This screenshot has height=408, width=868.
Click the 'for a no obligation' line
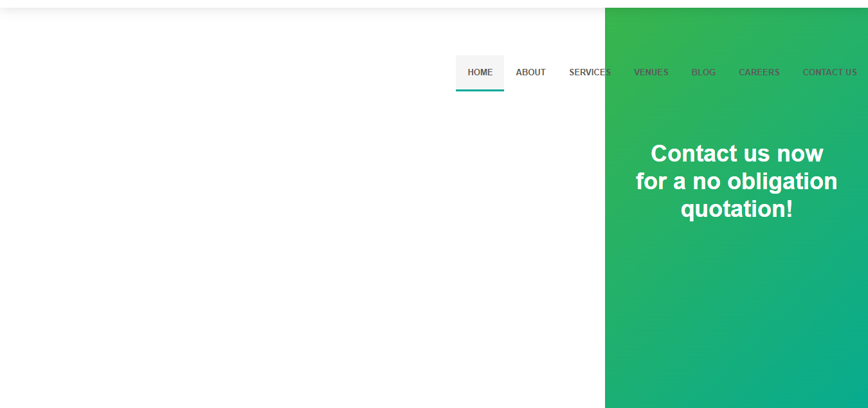click(x=736, y=181)
